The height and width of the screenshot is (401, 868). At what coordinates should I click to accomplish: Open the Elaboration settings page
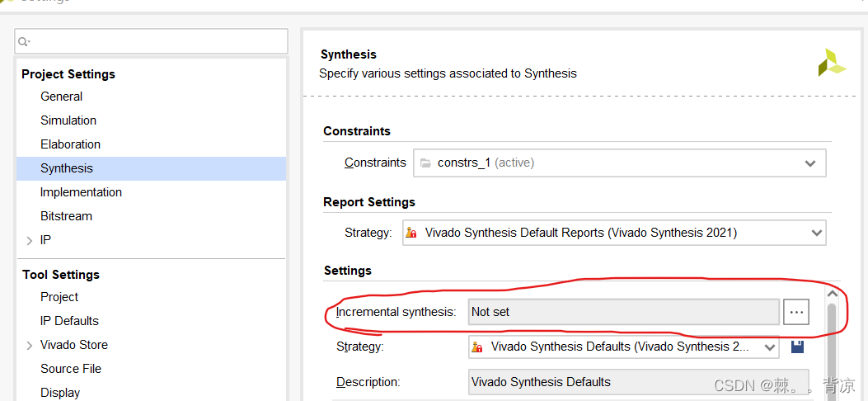click(x=70, y=144)
